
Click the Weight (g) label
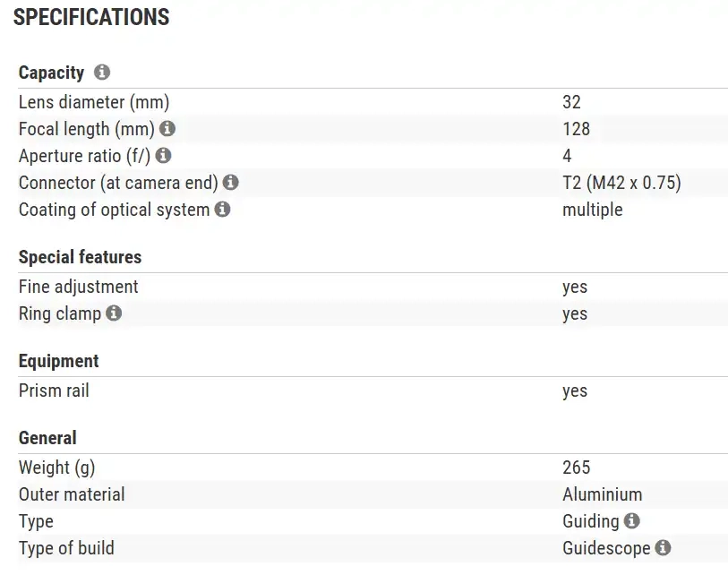pyautogui.click(x=56, y=468)
